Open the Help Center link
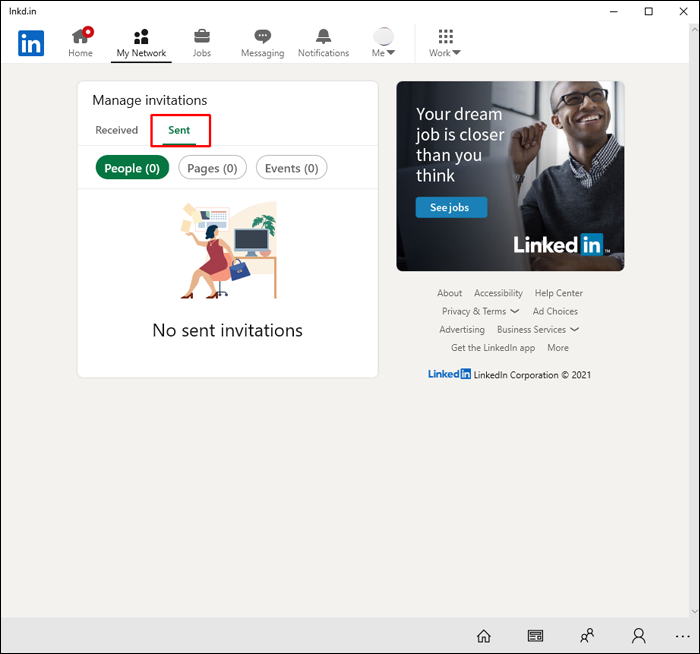The height and width of the screenshot is (654, 700). [x=558, y=293]
